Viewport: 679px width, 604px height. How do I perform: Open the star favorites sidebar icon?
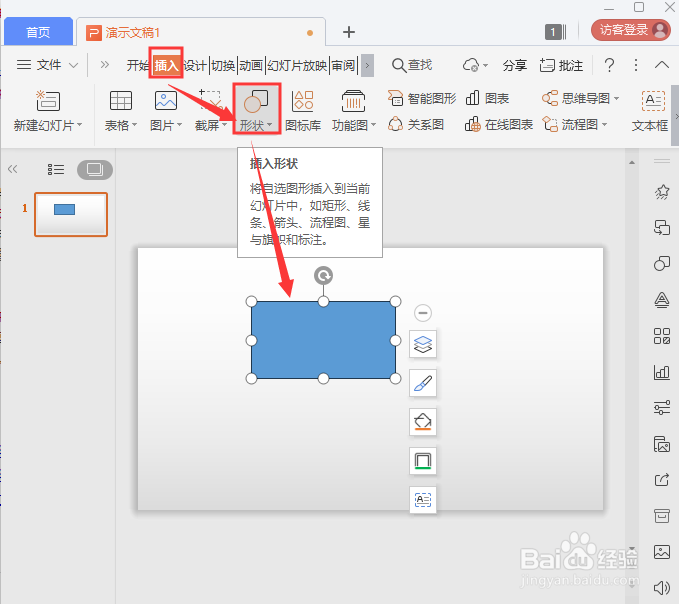tap(662, 192)
